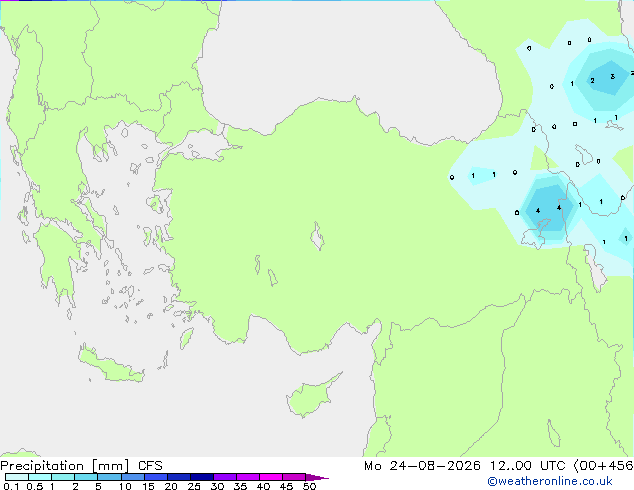Select the lightest 0.1 mm legend swatch
Image resolution: width=634 pixels, height=490 pixels.
pos(17,477)
